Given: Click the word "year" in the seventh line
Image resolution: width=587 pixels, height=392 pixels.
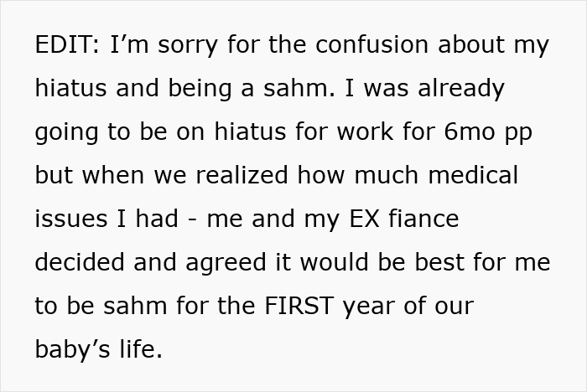Looking at the screenshot, I should click(369, 308).
